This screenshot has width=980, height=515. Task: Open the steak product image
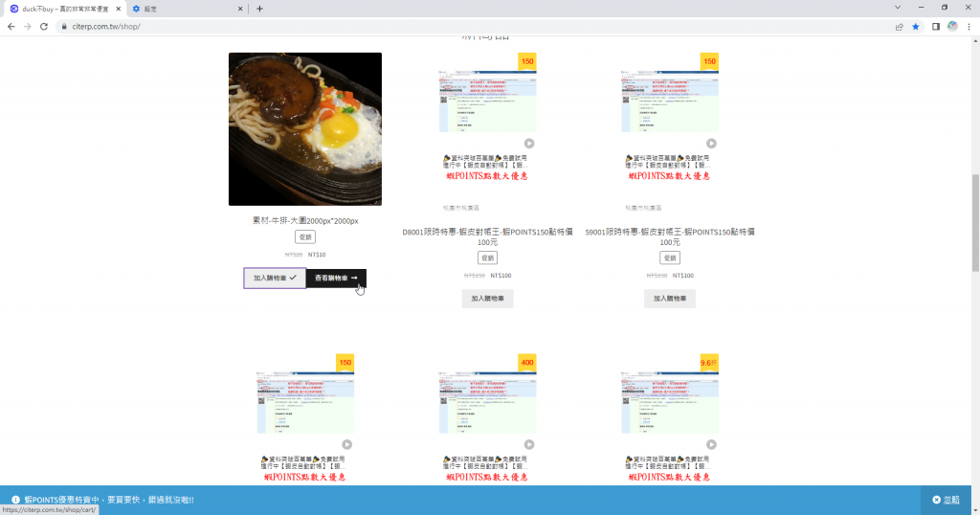(304, 129)
